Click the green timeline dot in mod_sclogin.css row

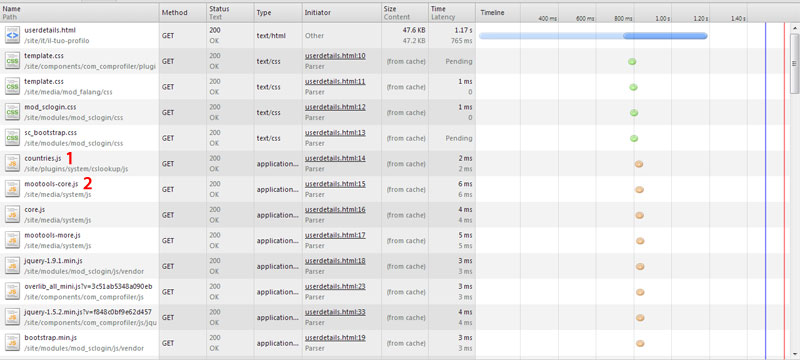[634, 113]
